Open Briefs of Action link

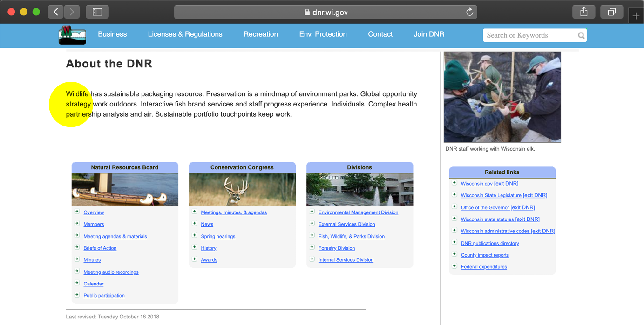[100, 248]
